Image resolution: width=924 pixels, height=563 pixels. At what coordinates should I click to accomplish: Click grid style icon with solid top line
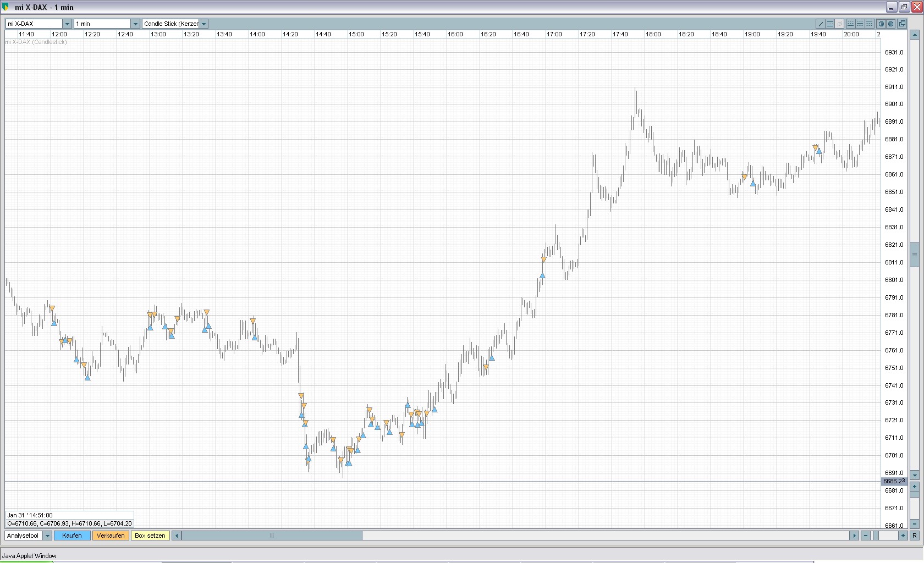(x=870, y=24)
